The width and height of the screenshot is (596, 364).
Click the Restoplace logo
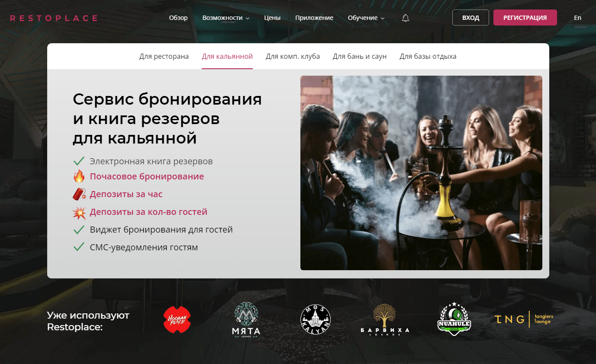click(x=53, y=18)
